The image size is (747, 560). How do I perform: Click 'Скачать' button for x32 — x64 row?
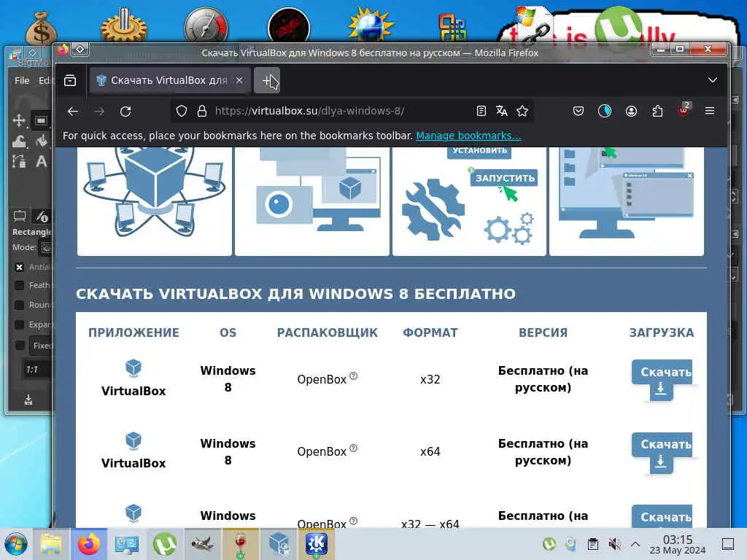click(x=662, y=516)
